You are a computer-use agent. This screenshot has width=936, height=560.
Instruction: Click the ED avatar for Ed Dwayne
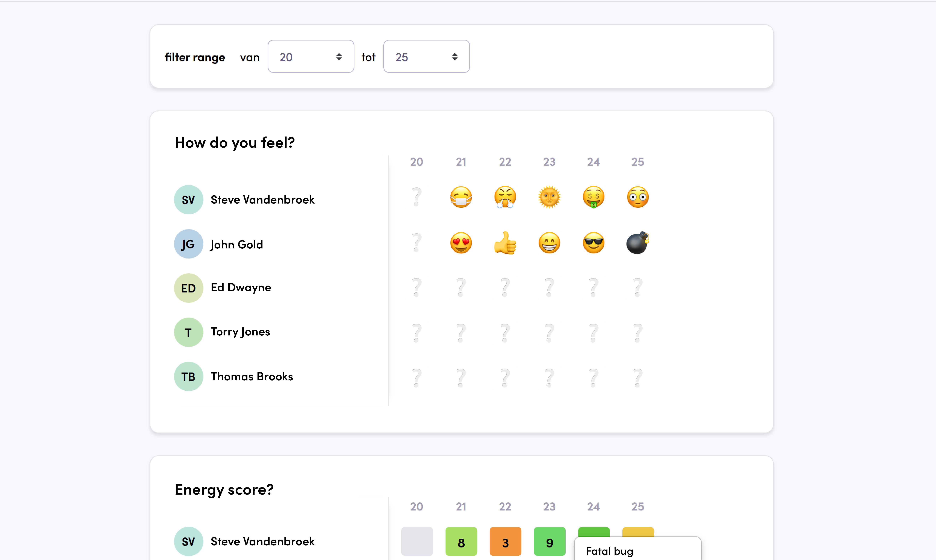[x=188, y=288]
